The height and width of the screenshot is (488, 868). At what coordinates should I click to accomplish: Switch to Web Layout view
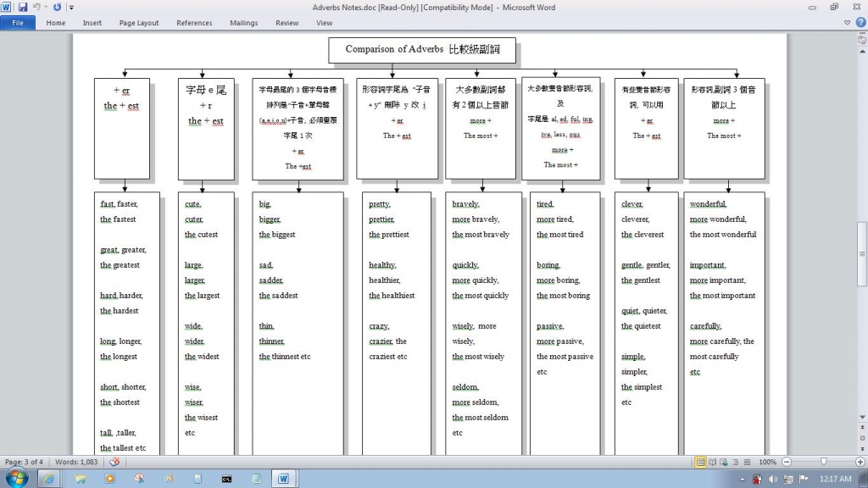coord(725,462)
